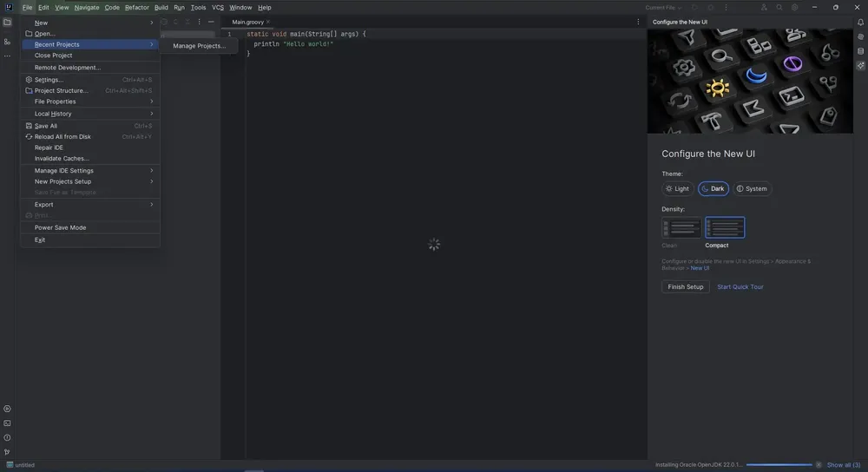Open the Project tool window folder icon
Image resolution: width=868 pixels, height=472 pixels.
click(x=7, y=23)
